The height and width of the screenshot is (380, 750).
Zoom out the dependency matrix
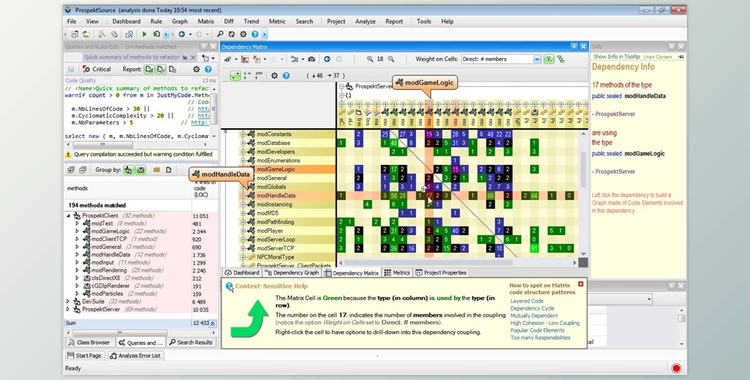coord(391,59)
